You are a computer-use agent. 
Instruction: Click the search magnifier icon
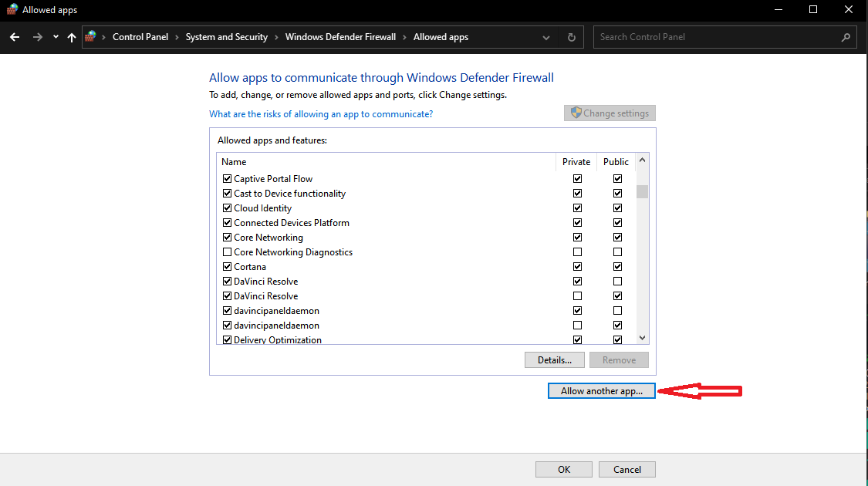[x=846, y=37]
